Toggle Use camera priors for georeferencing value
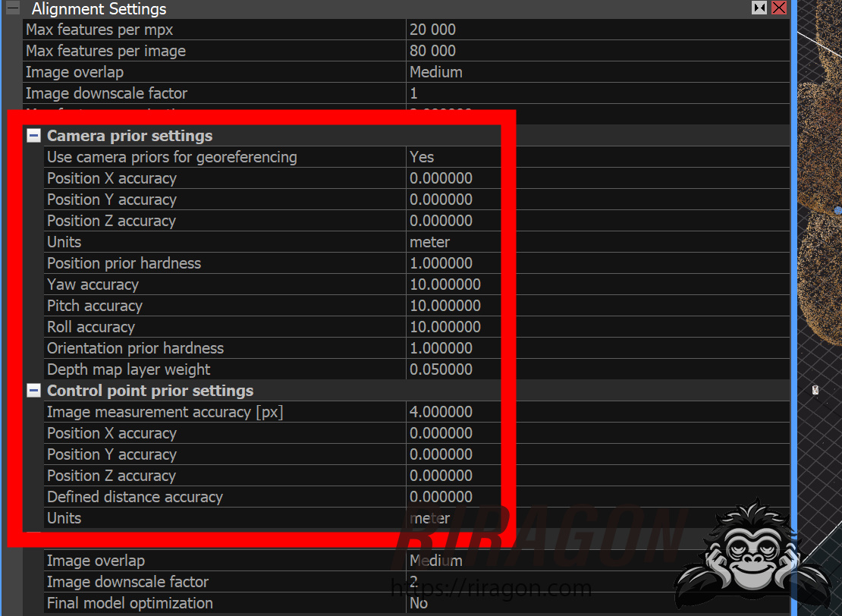The height and width of the screenshot is (616, 842). click(x=454, y=157)
